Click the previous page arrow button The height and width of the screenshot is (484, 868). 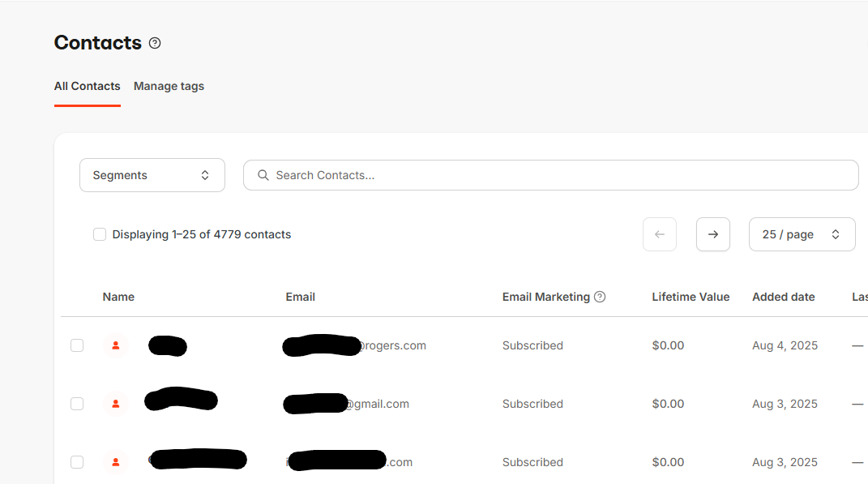point(660,234)
